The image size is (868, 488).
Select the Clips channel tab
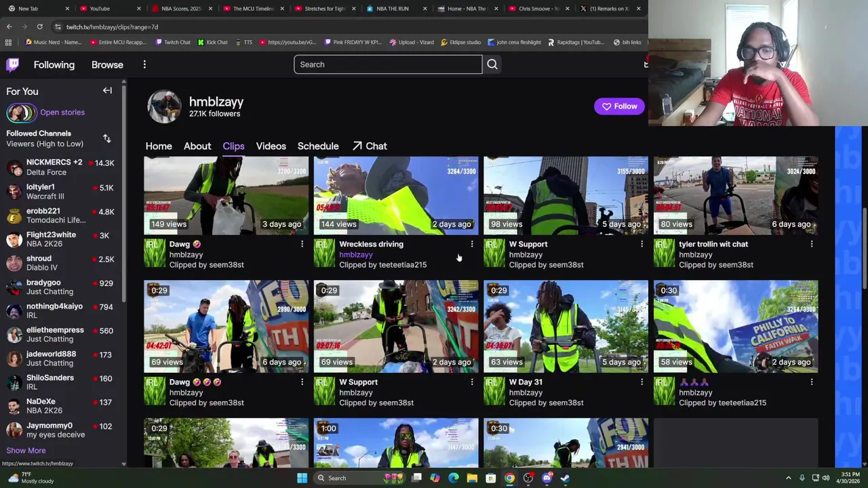(233, 146)
